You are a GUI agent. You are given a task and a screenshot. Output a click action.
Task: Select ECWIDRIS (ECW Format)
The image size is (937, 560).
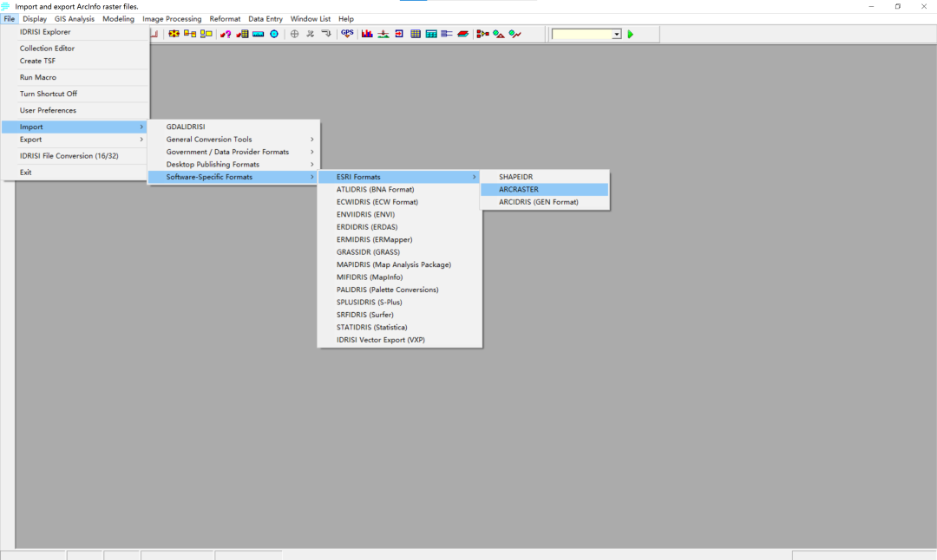click(400, 202)
